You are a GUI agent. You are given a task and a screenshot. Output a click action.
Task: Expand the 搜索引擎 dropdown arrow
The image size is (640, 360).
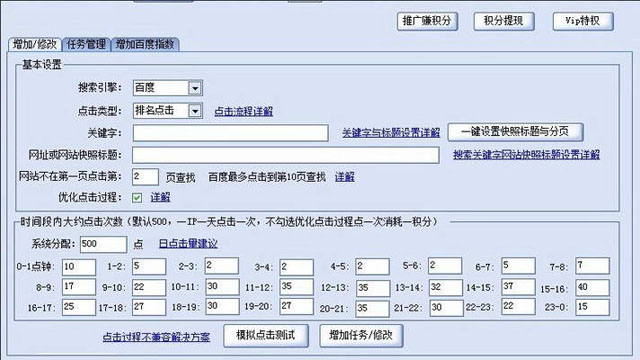195,88
